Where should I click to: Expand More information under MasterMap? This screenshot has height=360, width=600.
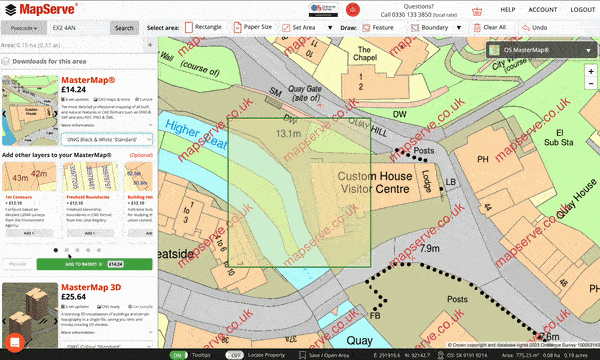click(x=106, y=125)
